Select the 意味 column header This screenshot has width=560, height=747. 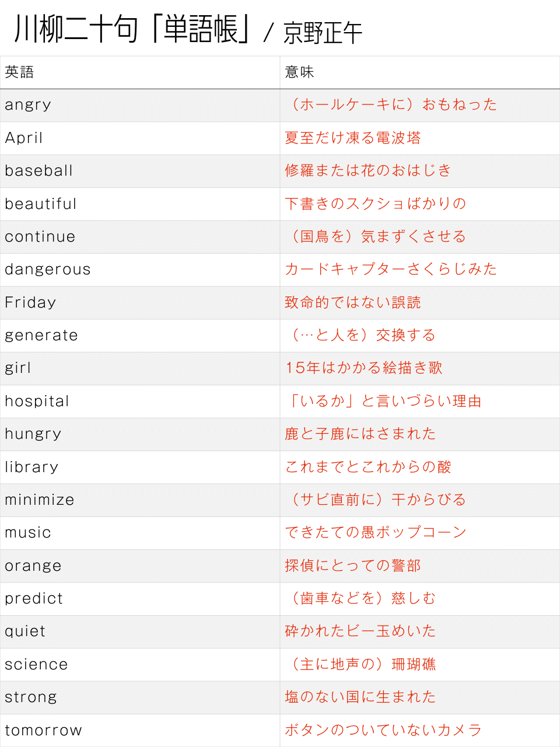pos(300,72)
